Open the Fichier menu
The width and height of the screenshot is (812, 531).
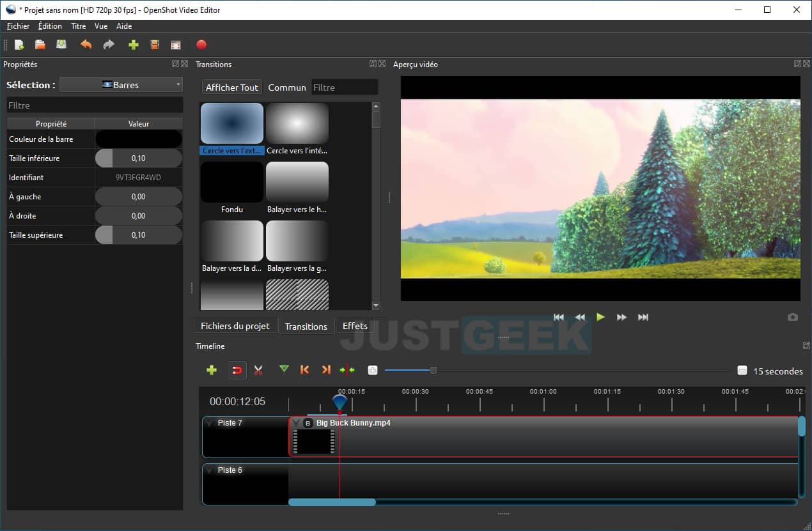point(19,26)
